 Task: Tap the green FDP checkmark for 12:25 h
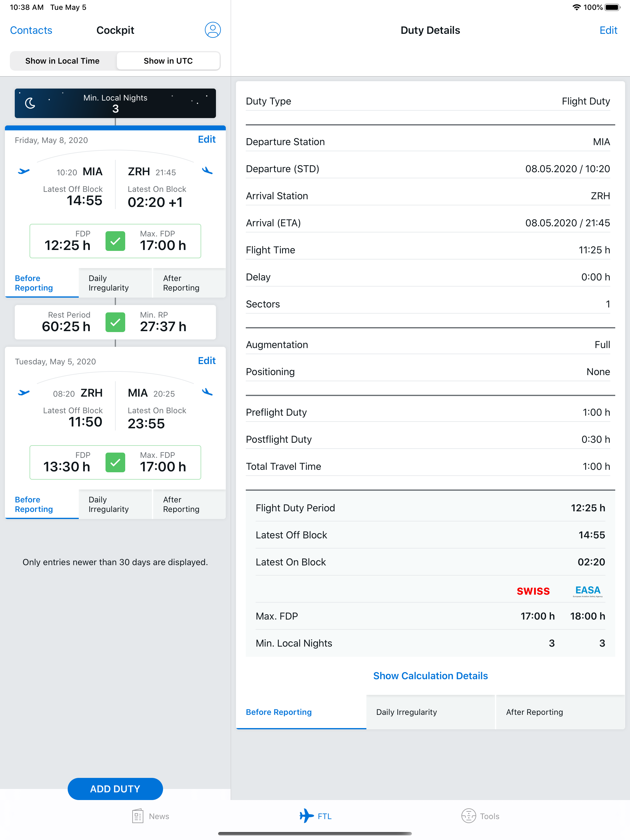[115, 241]
